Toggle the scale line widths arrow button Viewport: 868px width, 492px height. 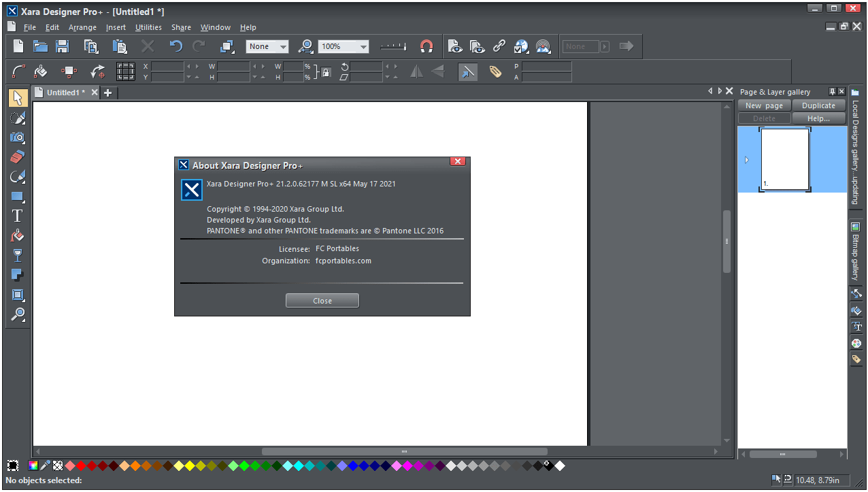coord(468,71)
